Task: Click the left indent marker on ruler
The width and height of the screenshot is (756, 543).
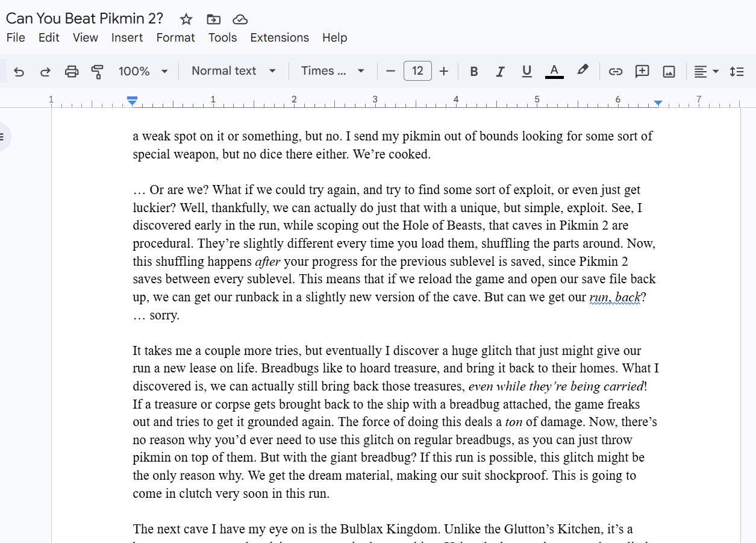Action: (x=133, y=102)
